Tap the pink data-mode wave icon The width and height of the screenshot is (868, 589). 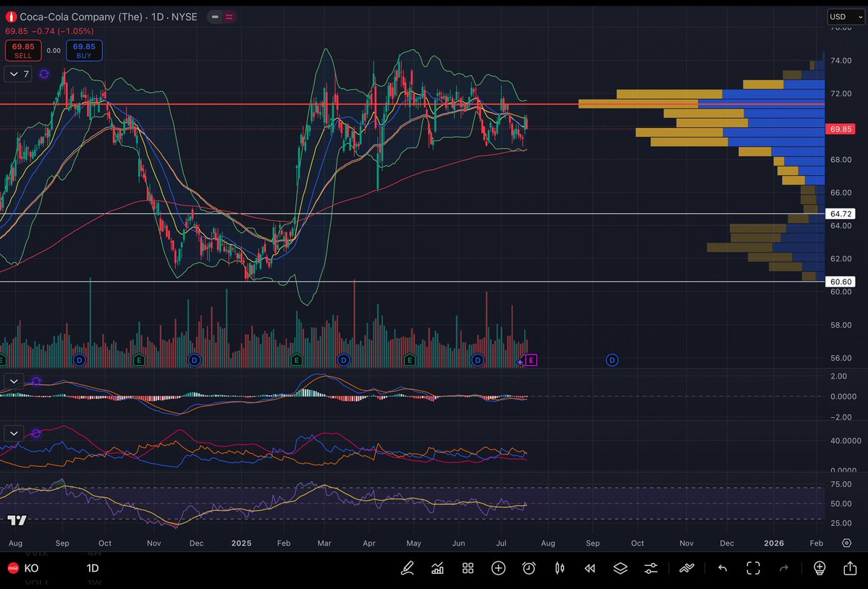click(x=229, y=17)
